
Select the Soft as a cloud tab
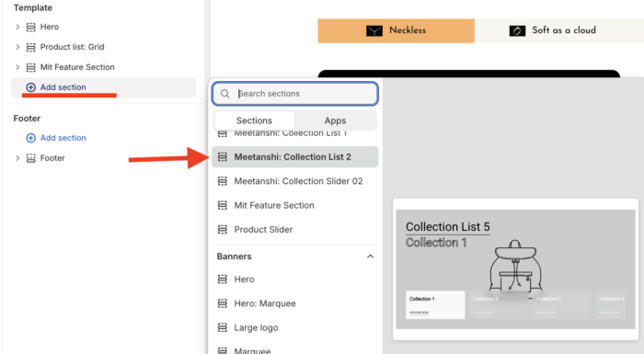[x=559, y=30]
